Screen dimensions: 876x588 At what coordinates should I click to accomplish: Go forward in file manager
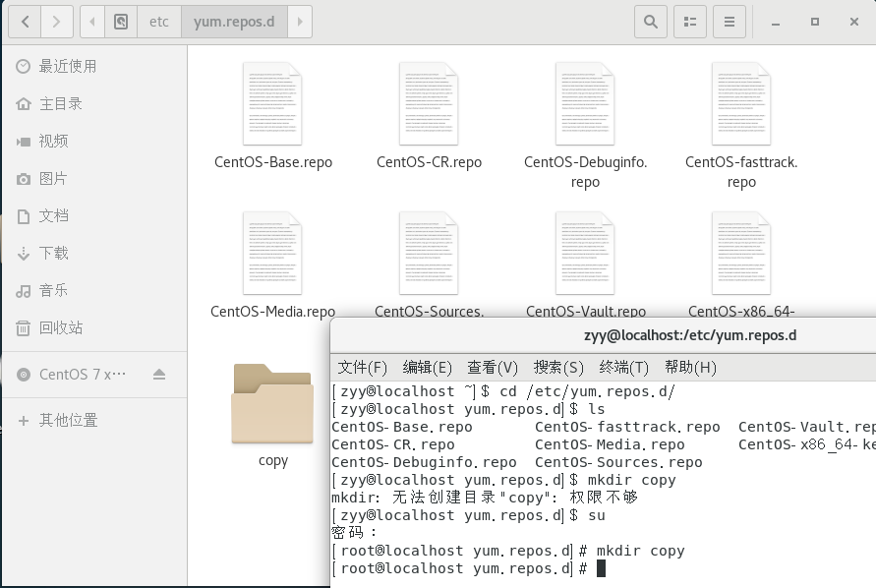(x=56, y=22)
